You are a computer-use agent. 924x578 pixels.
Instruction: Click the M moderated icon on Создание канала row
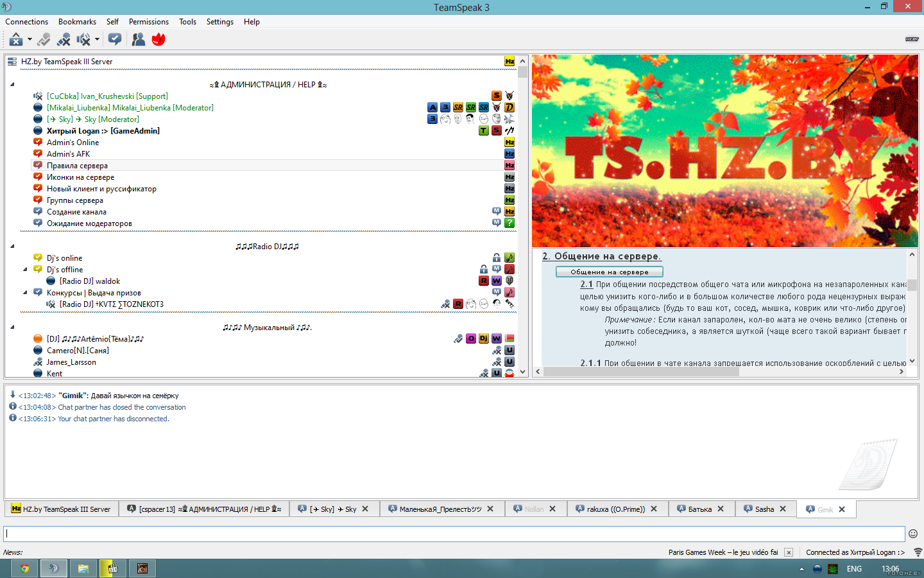(x=497, y=211)
